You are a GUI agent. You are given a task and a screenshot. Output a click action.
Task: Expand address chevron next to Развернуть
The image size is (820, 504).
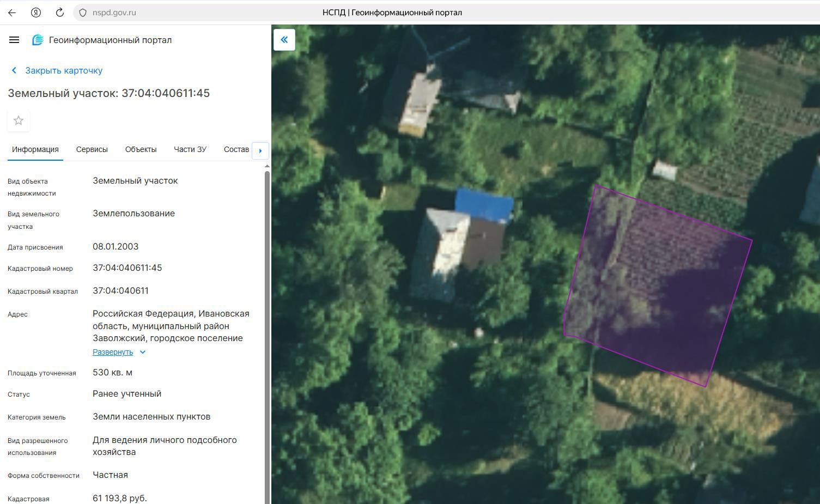pos(143,352)
